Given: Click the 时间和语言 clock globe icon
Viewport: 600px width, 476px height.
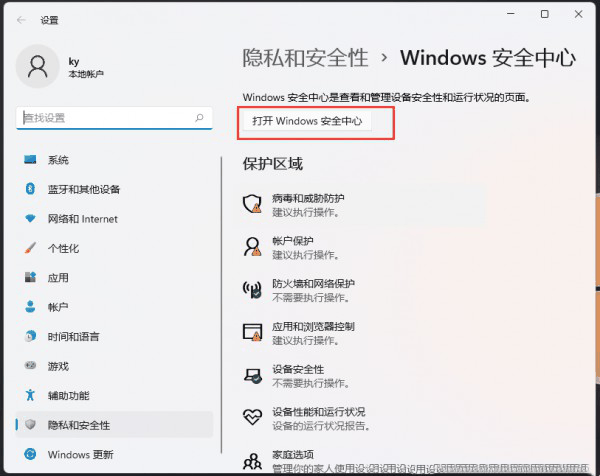Looking at the screenshot, I should (x=30, y=336).
